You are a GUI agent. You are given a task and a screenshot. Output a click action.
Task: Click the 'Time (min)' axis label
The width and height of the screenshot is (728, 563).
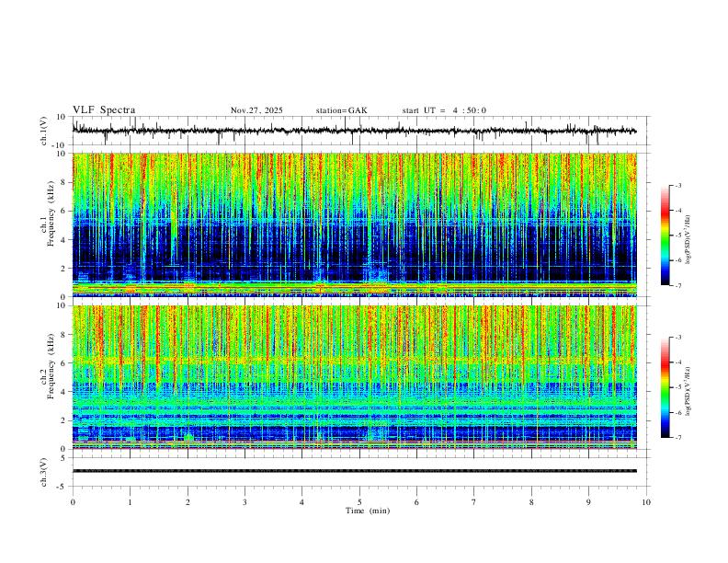coord(368,511)
